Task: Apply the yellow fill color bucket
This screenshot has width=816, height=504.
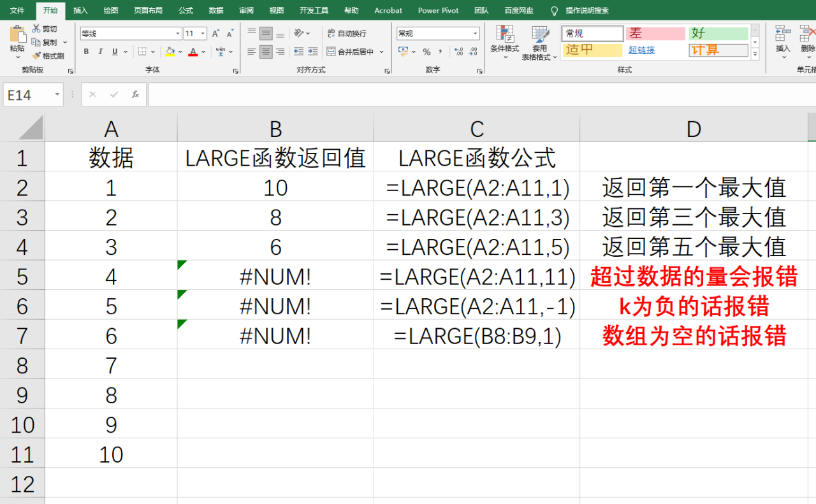Action: click(x=170, y=52)
